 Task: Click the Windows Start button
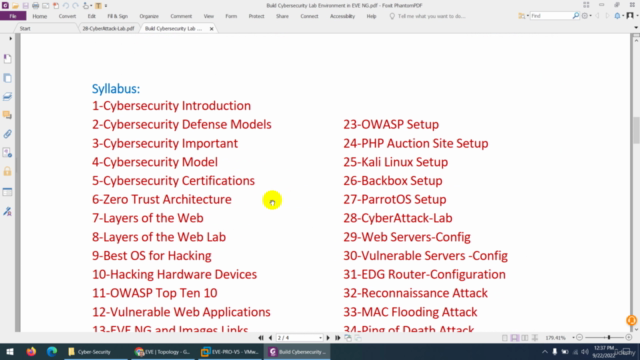(10, 351)
